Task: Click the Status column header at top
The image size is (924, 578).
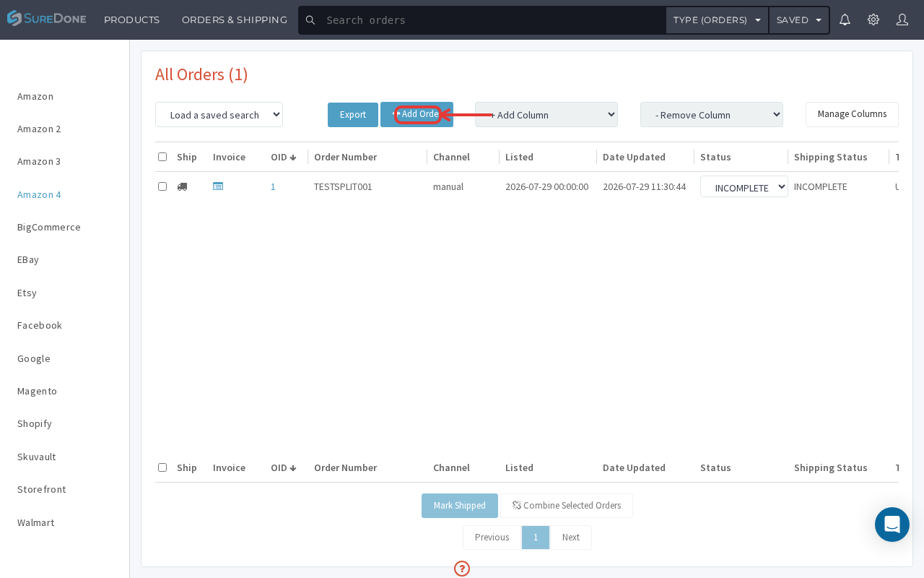Action: click(x=715, y=157)
